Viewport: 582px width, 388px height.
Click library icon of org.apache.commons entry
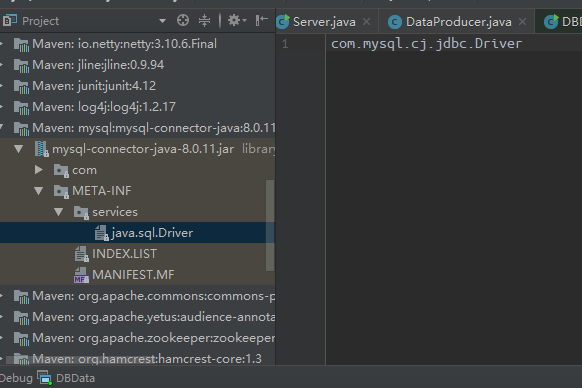point(21,297)
